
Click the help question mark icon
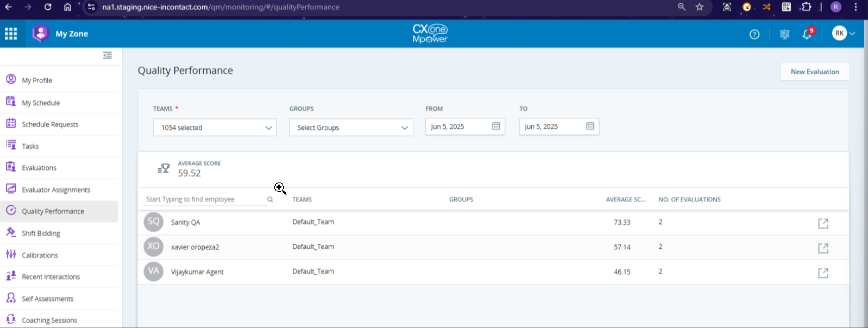(754, 34)
